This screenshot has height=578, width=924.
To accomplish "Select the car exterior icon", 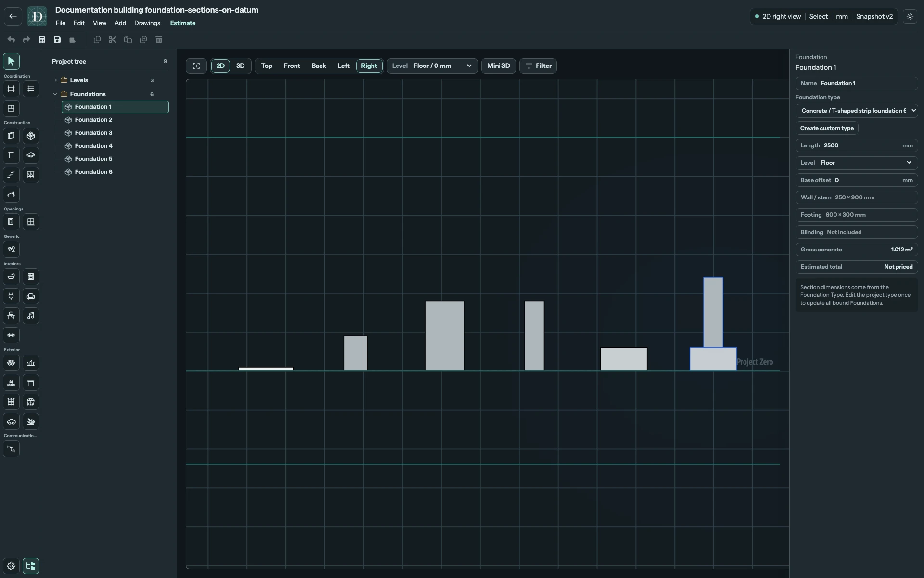I will click(x=11, y=421).
